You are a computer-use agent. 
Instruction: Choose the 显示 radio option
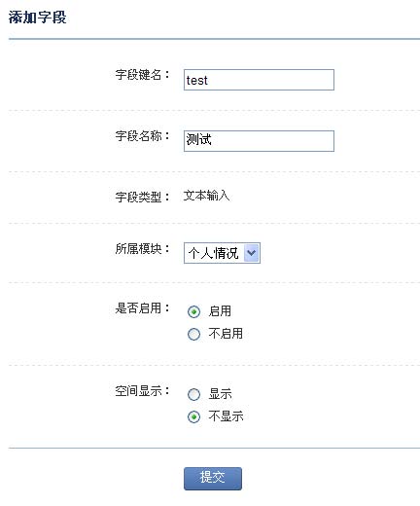pos(193,394)
